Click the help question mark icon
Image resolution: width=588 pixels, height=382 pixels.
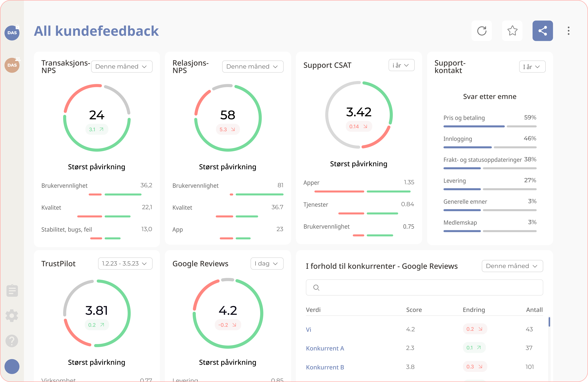12,341
